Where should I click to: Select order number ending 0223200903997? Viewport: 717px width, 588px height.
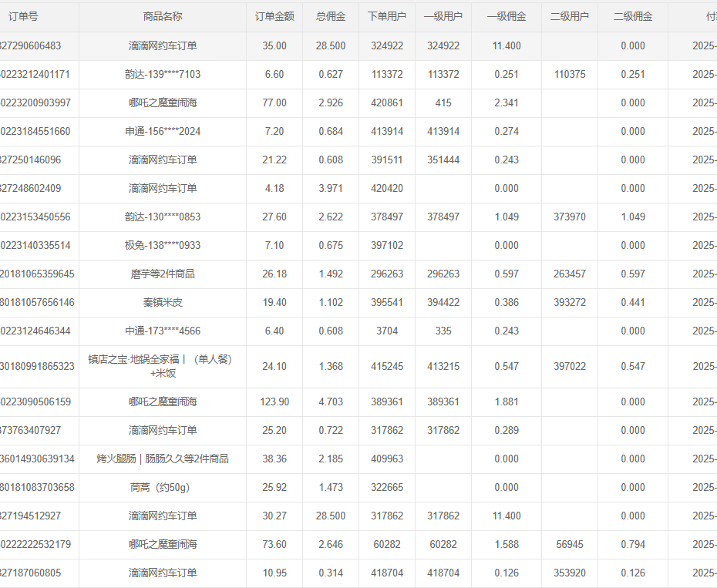coord(35,102)
